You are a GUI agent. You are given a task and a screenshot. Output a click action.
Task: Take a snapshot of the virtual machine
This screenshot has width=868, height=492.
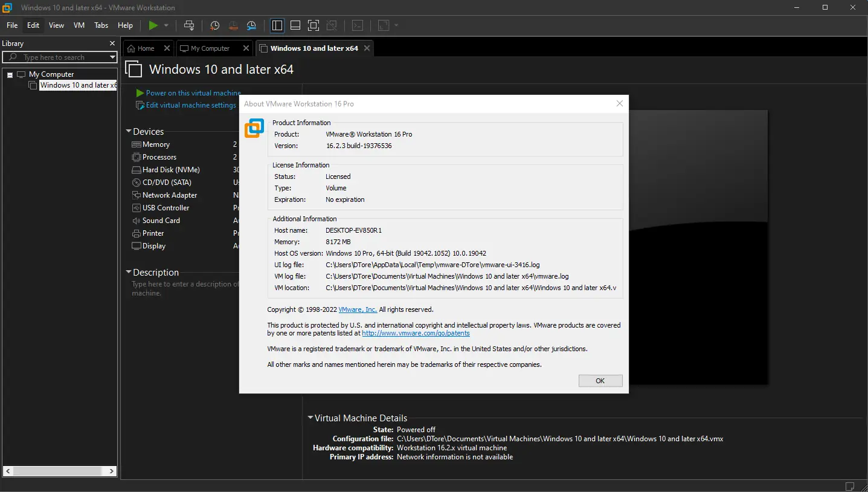pyautogui.click(x=214, y=25)
